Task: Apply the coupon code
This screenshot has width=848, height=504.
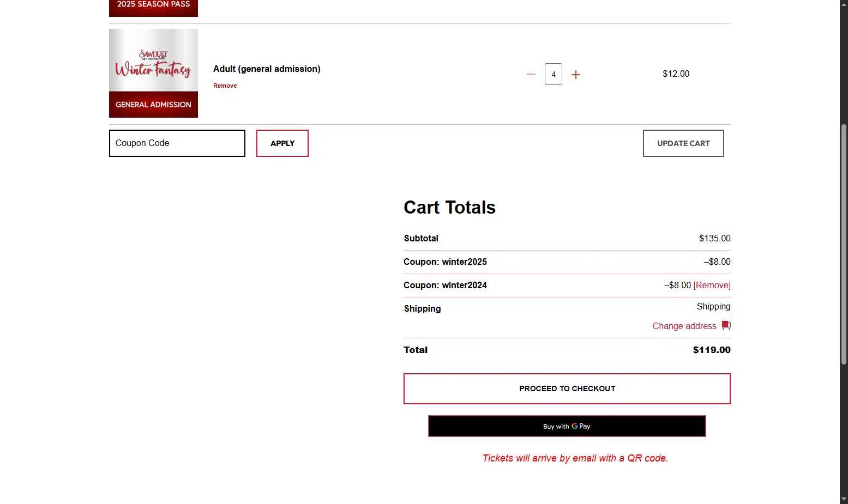Action: 282,143
